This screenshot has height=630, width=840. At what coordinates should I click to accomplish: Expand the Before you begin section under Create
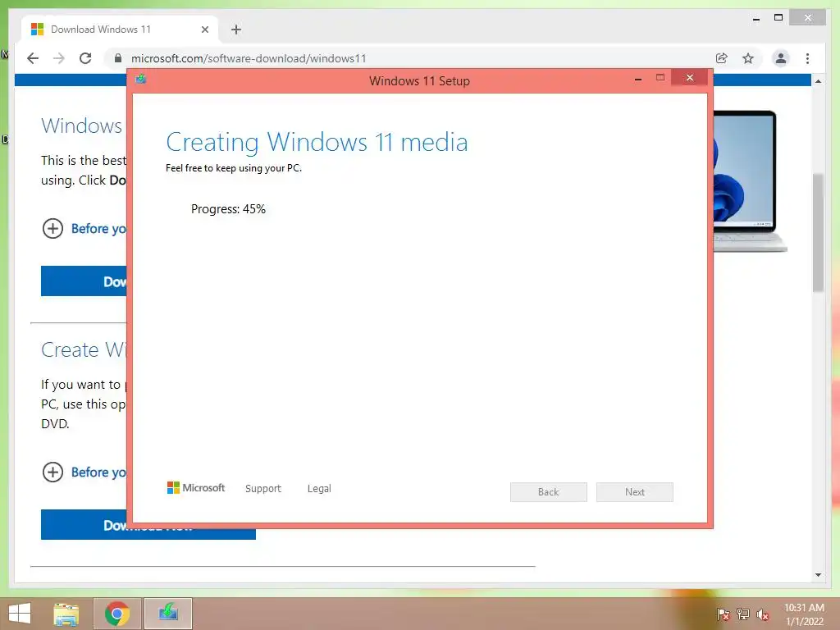pyautogui.click(x=52, y=472)
